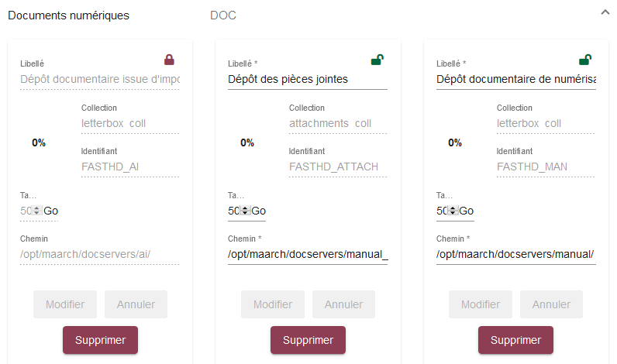Viewport: 617px width, 364px height.
Task: Toggle green padlock on FASTHD_MAN docserver card
Action: click(585, 60)
